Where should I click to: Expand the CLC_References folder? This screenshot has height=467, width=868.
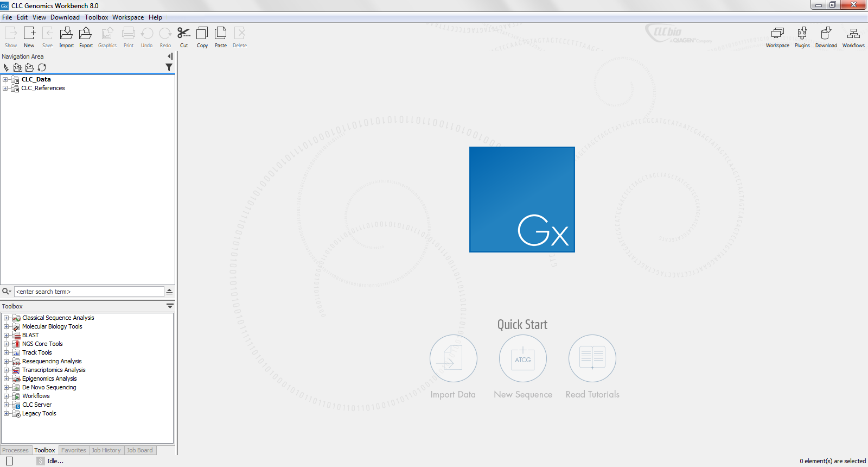(5, 88)
